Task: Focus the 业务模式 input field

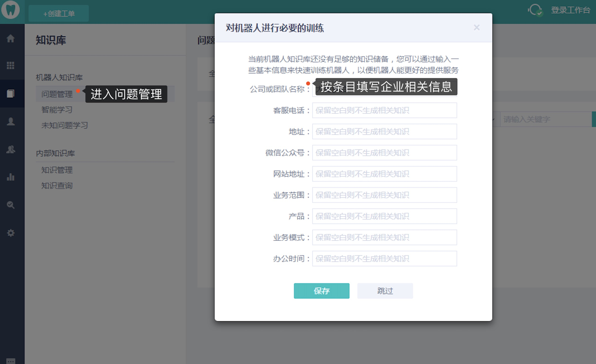Action: pyautogui.click(x=384, y=238)
